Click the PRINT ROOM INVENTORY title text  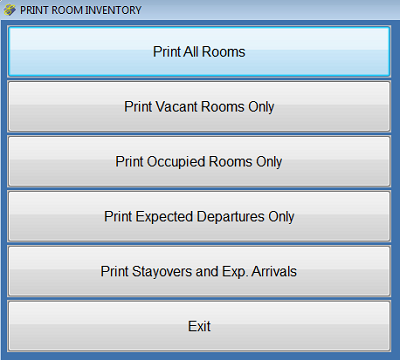tap(81, 10)
